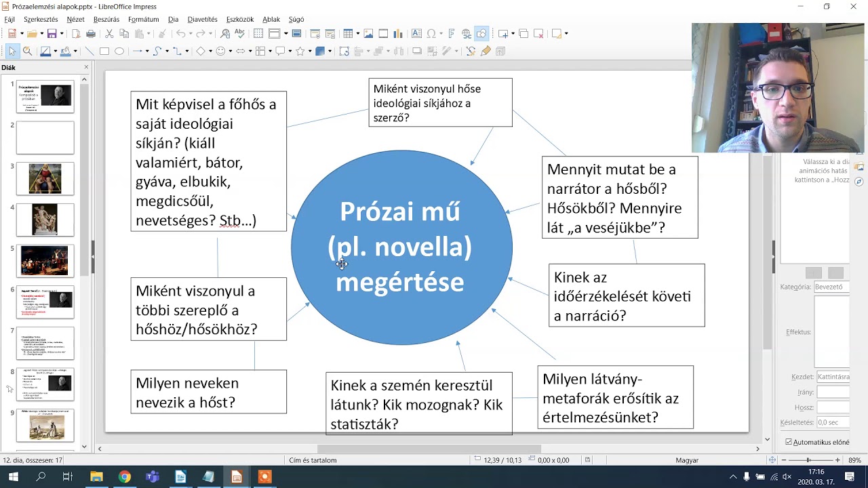Image resolution: width=868 pixels, height=488 pixels.
Task: Click the Insert Text Box icon
Action: coord(416,34)
